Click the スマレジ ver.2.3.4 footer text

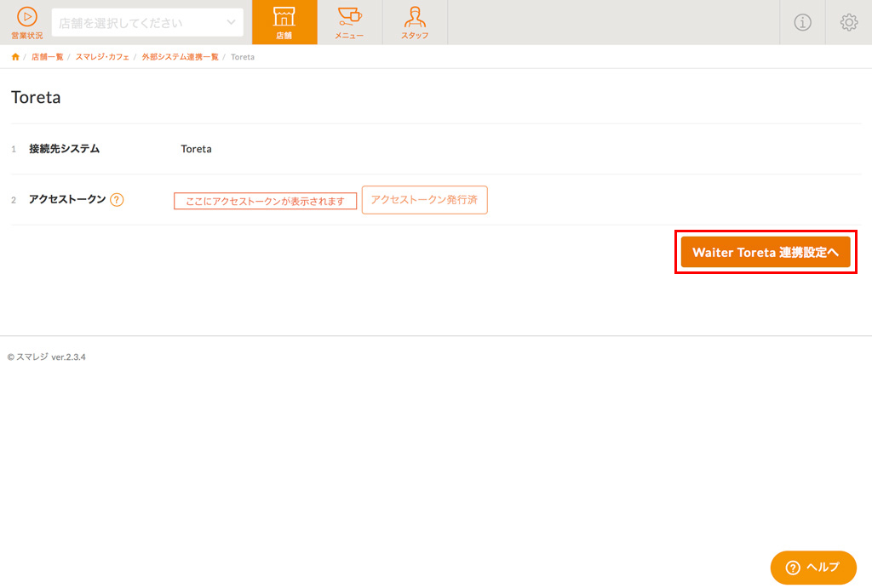[x=47, y=357]
